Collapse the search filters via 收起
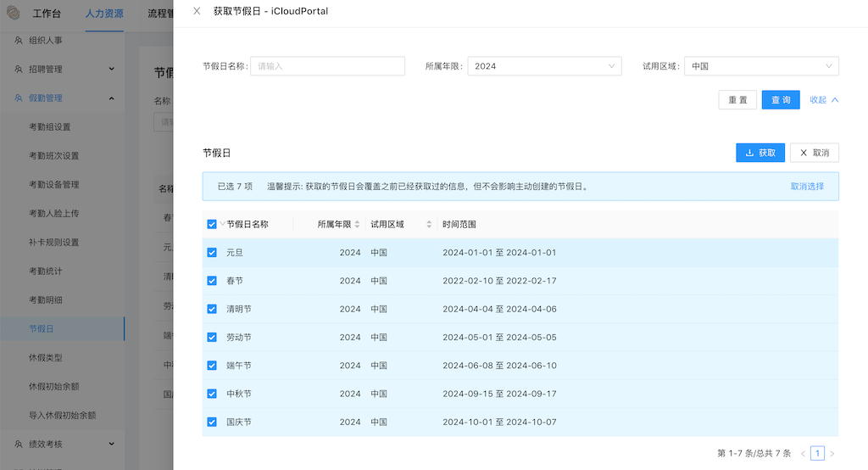Viewport: 868px width, 470px height. pos(824,100)
